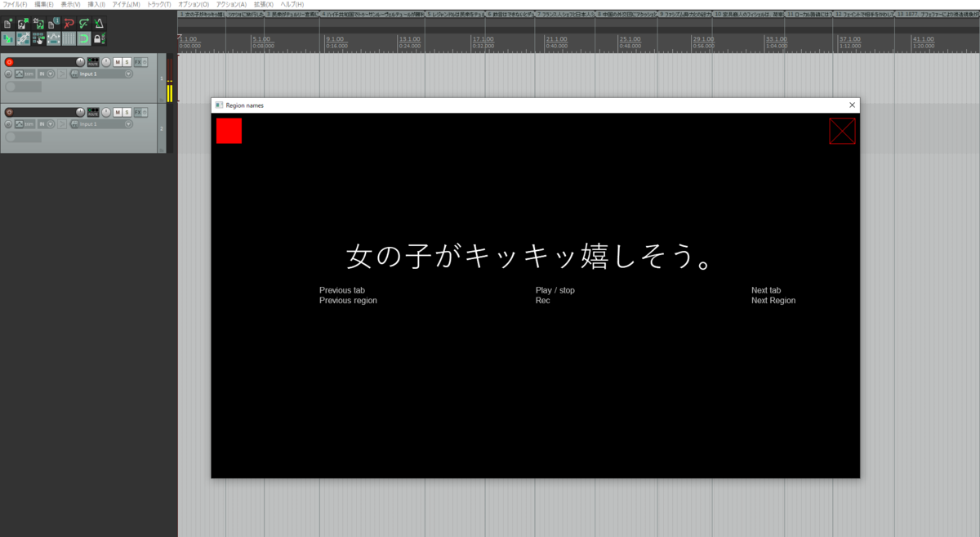Open the record monitoring IN dropdown on track 2

(x=51, y=123)
